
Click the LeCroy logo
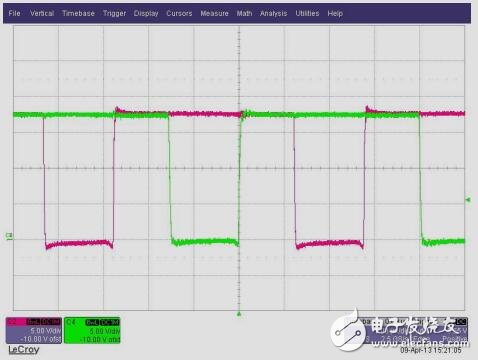click(x=24, y=350)
